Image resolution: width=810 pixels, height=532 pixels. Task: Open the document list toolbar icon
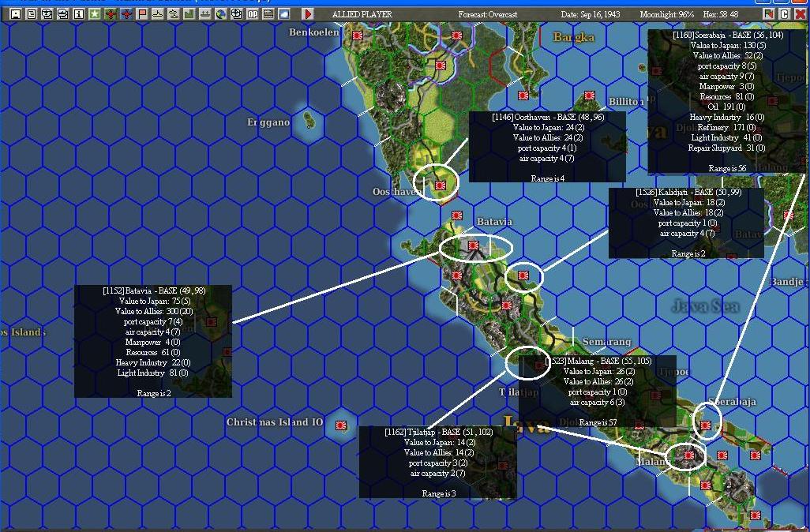point(32,14)
